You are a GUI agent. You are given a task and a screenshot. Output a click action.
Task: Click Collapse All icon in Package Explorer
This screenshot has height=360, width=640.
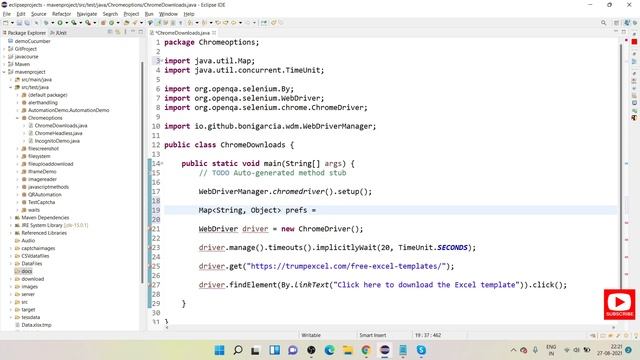[110, 32]
